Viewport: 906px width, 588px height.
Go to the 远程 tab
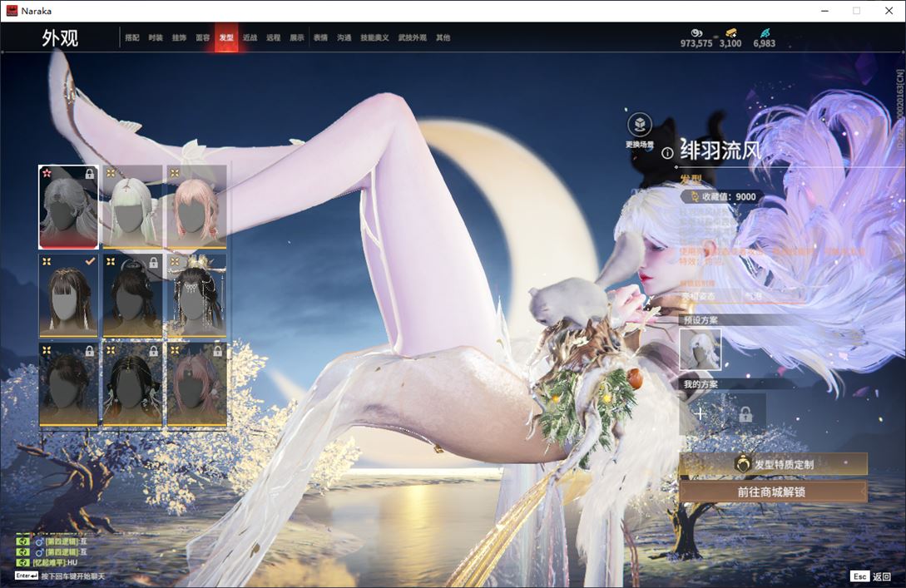[274, 37]
